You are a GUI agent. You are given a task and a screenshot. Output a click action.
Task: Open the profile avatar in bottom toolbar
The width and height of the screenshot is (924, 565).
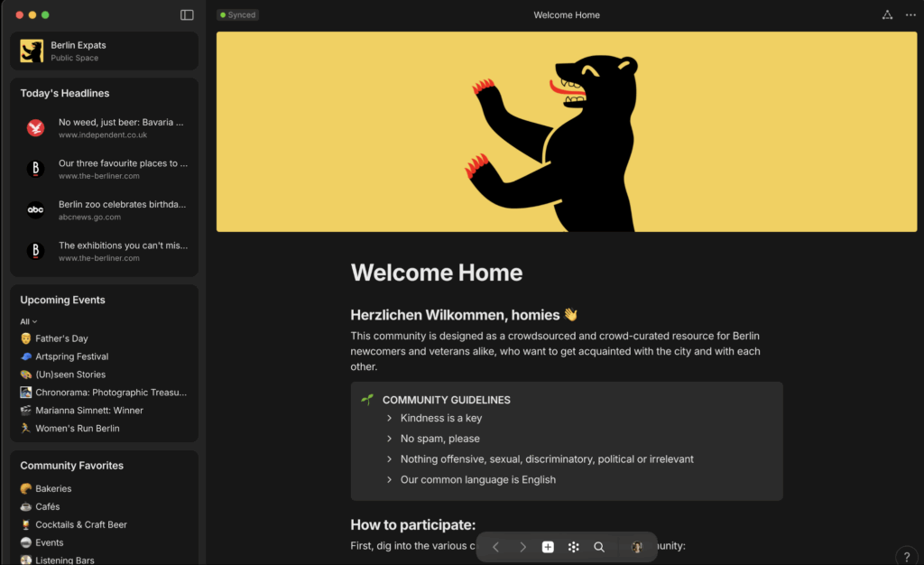636,547
